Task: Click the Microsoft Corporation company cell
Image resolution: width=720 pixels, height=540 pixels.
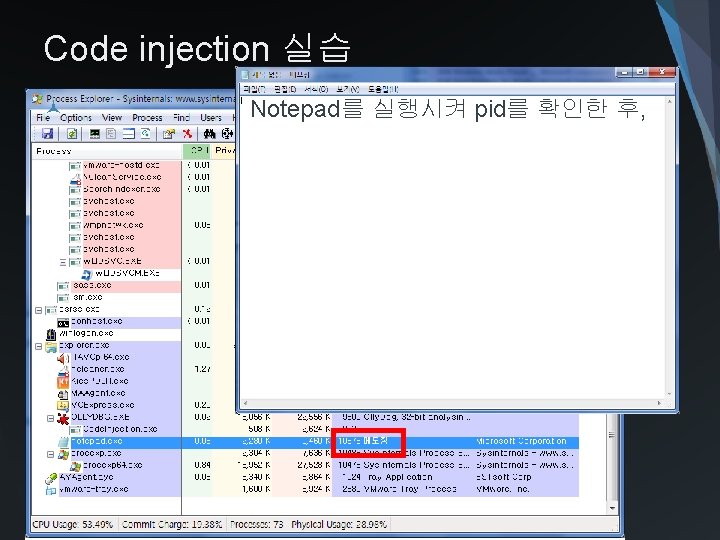Action: (521, 441)
